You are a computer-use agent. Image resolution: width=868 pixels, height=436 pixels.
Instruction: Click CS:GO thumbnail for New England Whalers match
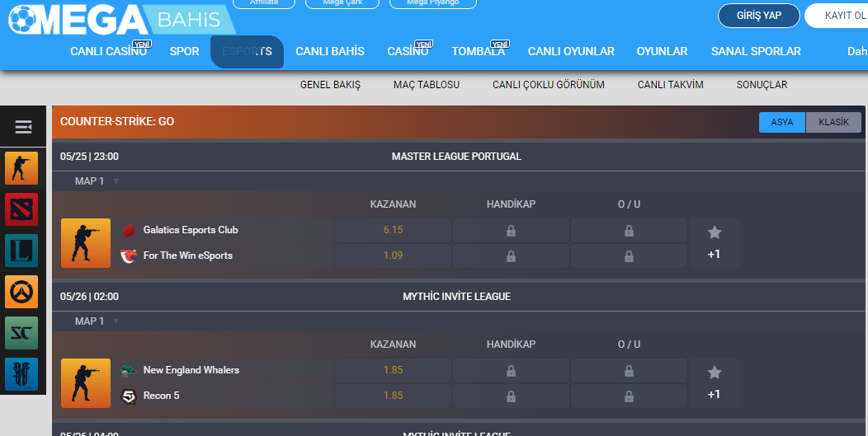86,383
